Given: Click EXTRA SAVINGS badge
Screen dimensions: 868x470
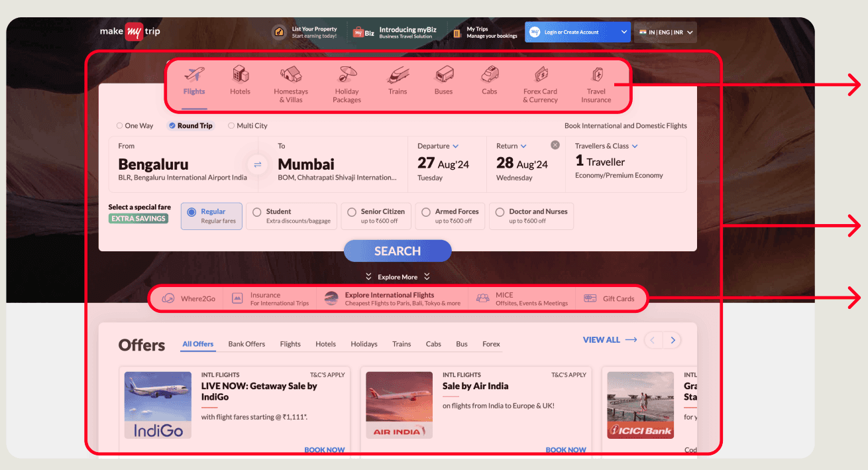Looking at the screenshot, I should pyautogui.click(x=138, y=218).
